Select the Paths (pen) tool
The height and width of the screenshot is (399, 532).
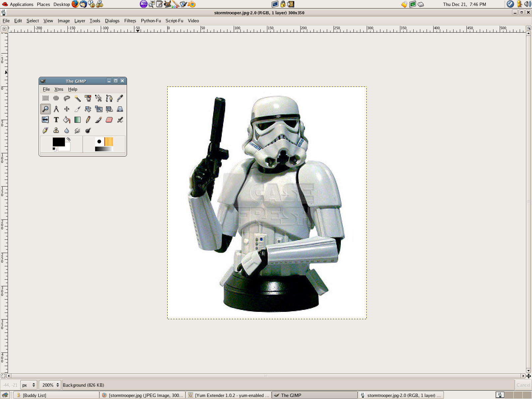(x=109, y=98)
